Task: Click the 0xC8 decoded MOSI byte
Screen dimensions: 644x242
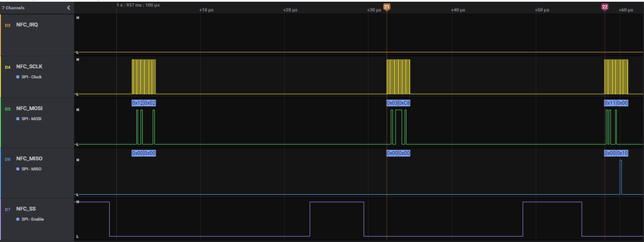Action: 404,103
